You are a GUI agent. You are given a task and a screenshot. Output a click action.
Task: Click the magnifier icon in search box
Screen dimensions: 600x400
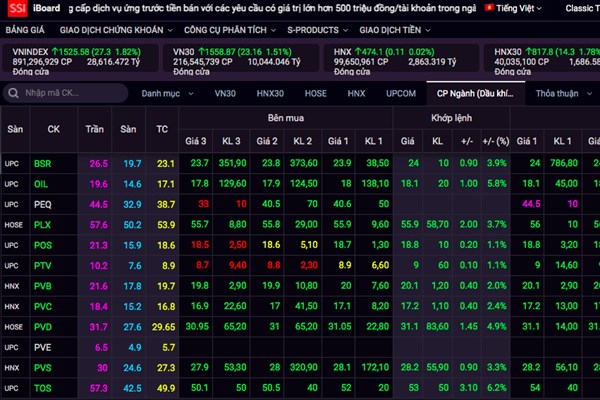tap(14, 93)
